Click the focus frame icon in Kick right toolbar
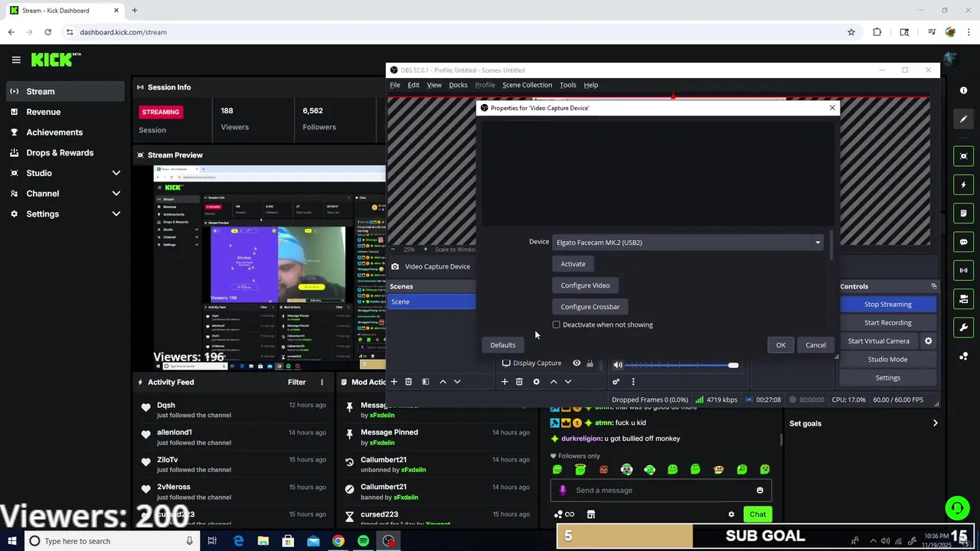This screenshot has width=980, height=551. click(963, 156)
